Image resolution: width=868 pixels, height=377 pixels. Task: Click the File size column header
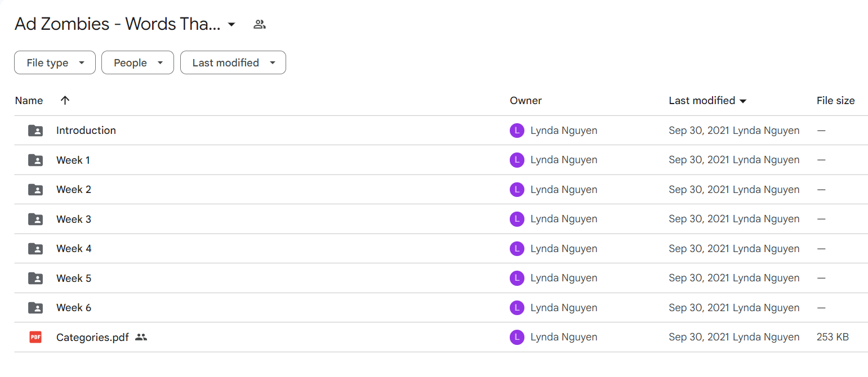pos(835,101)
